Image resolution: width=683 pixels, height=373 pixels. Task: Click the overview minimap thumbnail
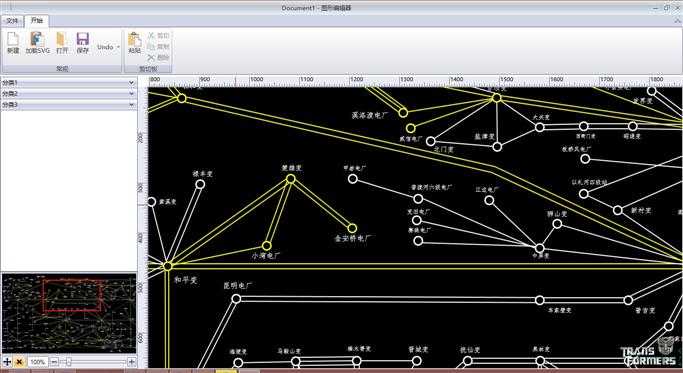(69, 313)
